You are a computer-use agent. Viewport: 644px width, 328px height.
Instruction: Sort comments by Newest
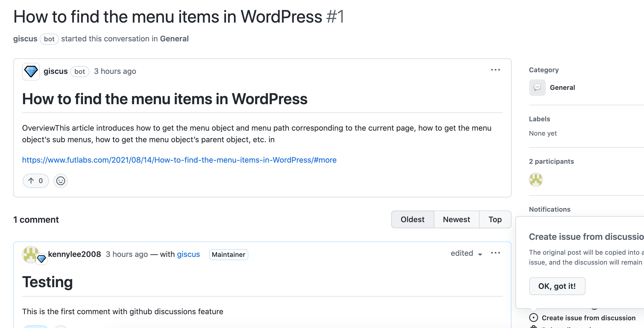click(x=456, y=219)
